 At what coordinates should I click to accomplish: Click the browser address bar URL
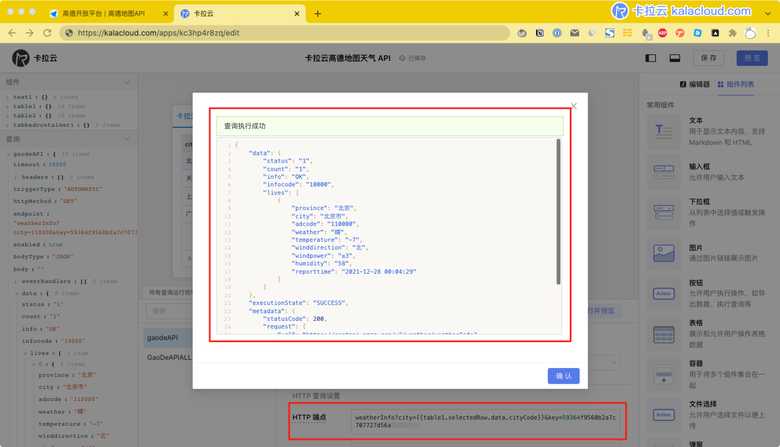(x=158, y=33)
